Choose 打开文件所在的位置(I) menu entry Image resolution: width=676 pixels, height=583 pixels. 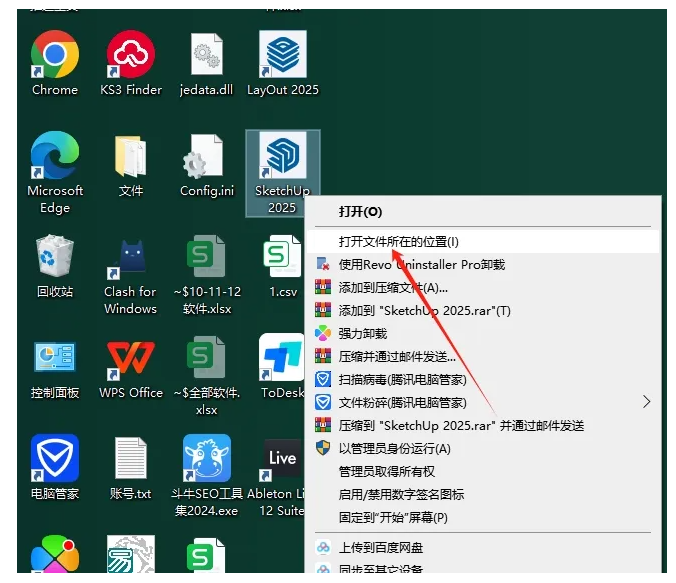point(483,241)
